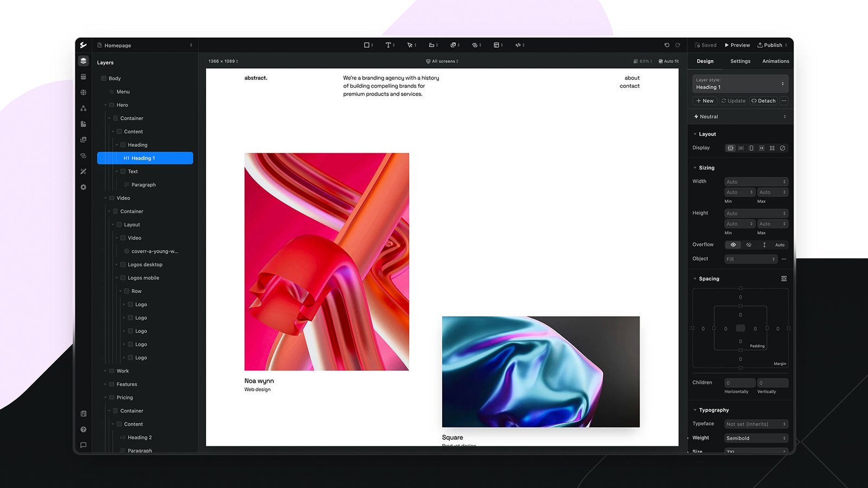Switch to the Settings tab
868x488 pixels.
tap(740, 61)
